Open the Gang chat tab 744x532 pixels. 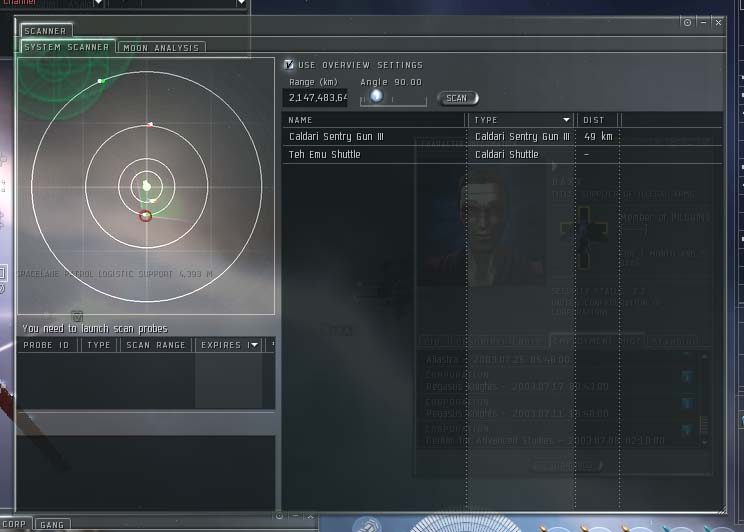pos(51,524)
